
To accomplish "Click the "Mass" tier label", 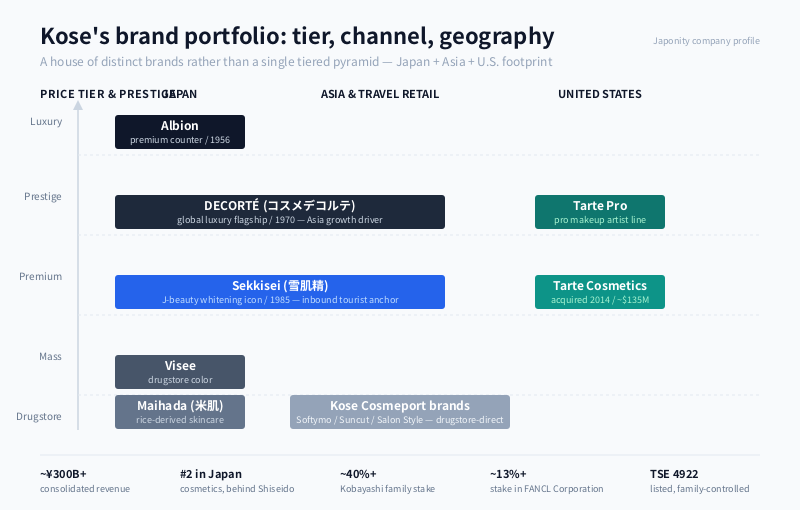I will pyautogui.click(x=51, y=356).
